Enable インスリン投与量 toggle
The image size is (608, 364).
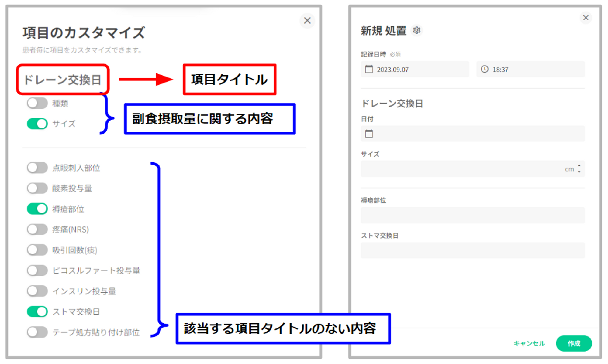point(37,291)
